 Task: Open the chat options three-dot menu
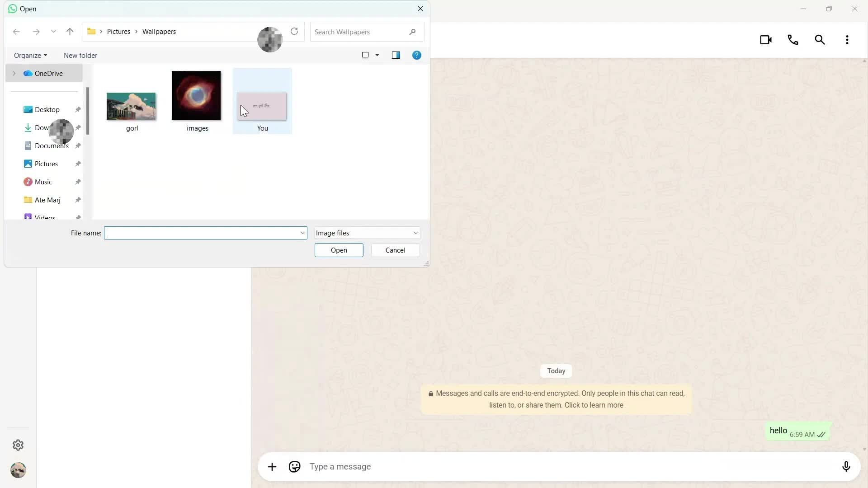click(847, 40)
